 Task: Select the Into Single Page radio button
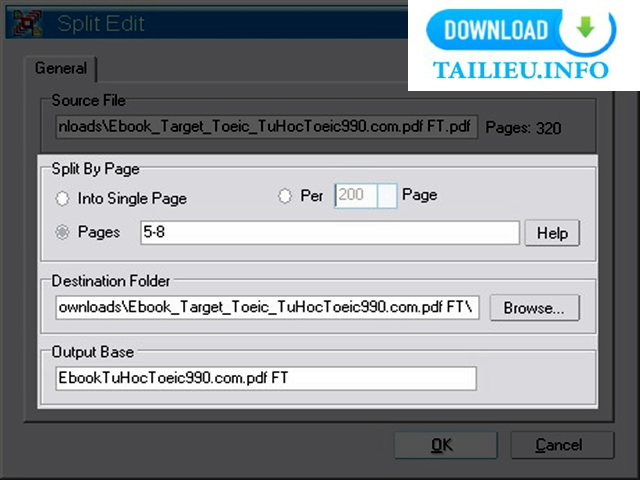[x=62, y=199]
